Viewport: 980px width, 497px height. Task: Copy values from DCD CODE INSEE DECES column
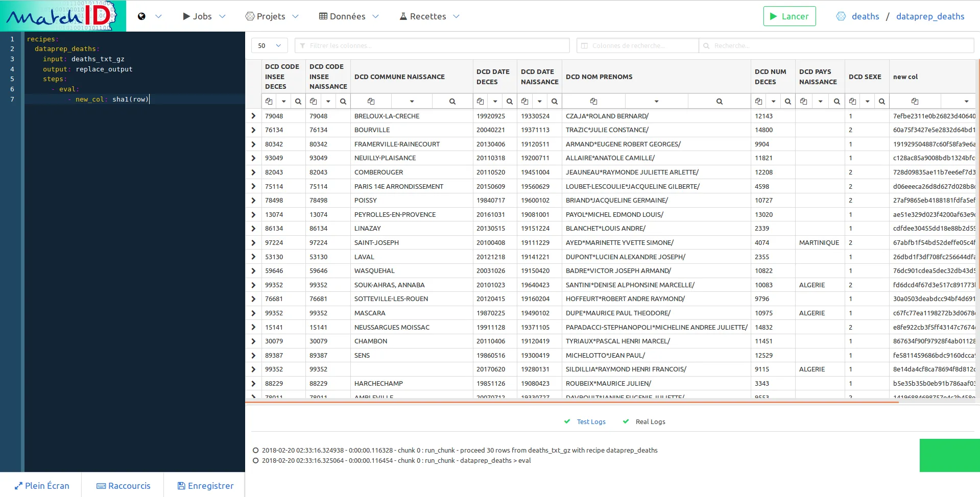[269, 101]
